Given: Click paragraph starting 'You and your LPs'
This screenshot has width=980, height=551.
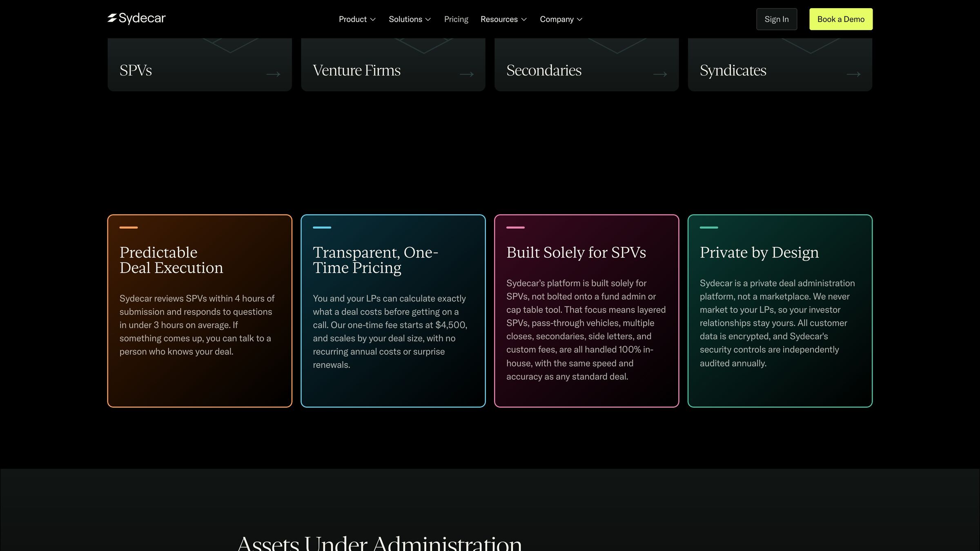Looking at the screenshot, I should point(390,331).
